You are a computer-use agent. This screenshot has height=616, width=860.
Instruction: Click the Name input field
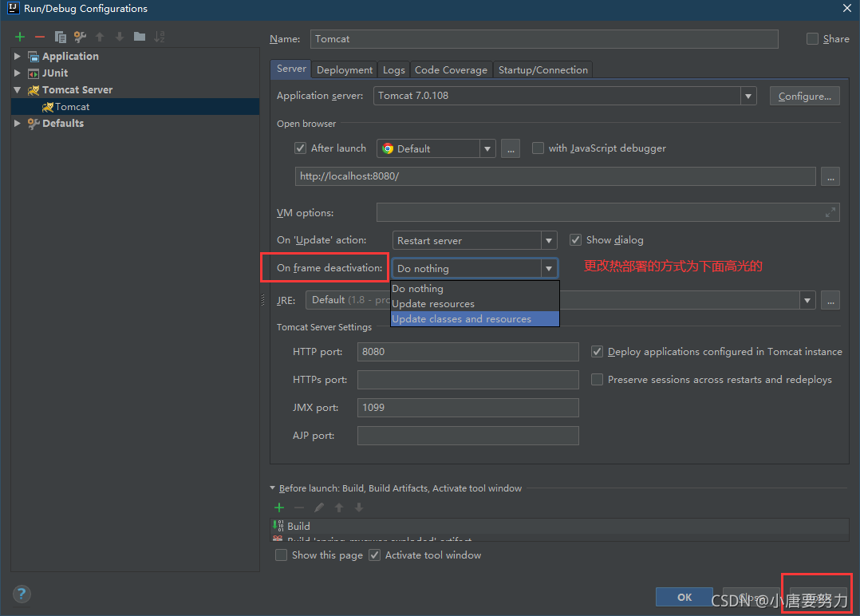pos(544,39)
